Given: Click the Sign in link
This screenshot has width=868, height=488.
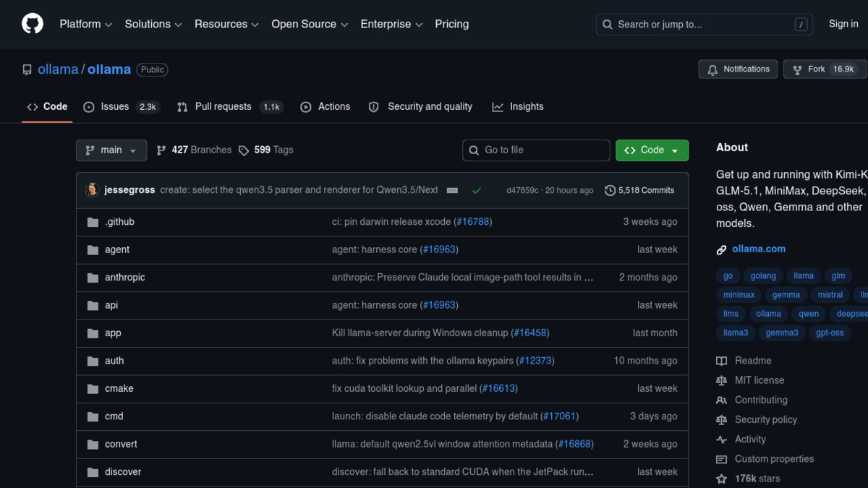Looking at the screenshot, I should [843, 24].
